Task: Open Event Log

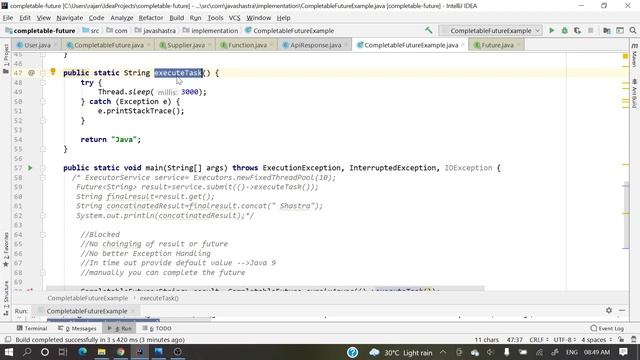Action: 607,328
